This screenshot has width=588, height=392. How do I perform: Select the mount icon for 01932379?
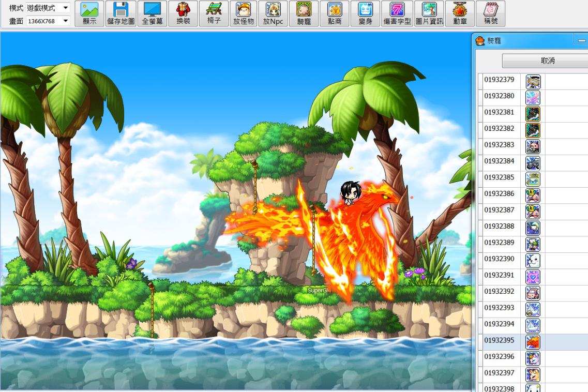click(x=533, y=81)
